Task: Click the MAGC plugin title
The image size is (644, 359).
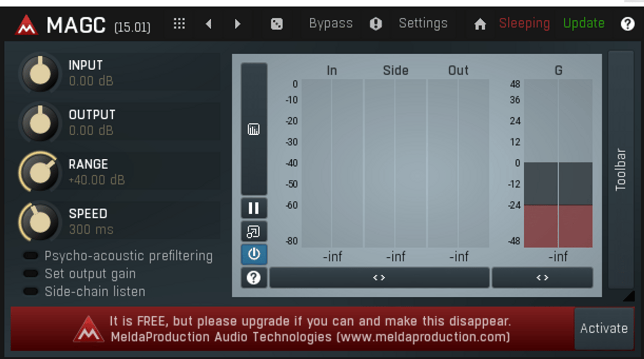Action: 76,25
